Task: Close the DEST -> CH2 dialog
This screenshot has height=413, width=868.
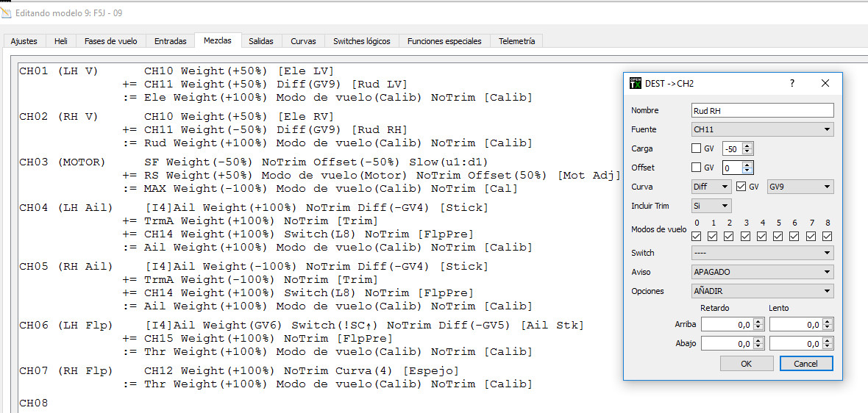Action: pos(825,83)
